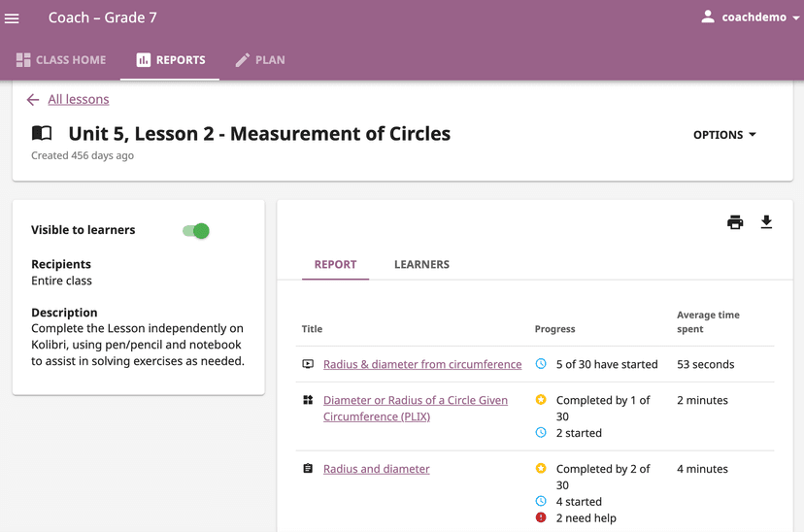
Task: Toggle the Visible to learners switch
Action: pos(196,231)
